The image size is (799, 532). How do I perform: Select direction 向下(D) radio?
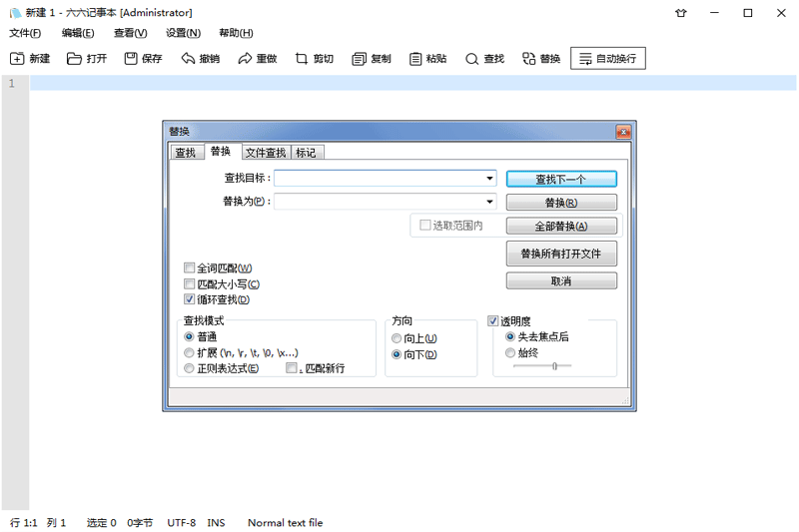[x=397, y=355]
